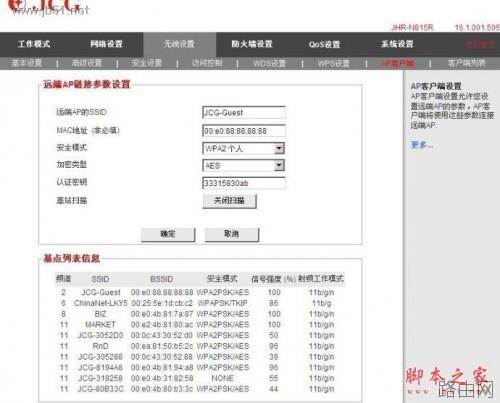Click the 确定 button
500x403 pixels.
(168, 234)
